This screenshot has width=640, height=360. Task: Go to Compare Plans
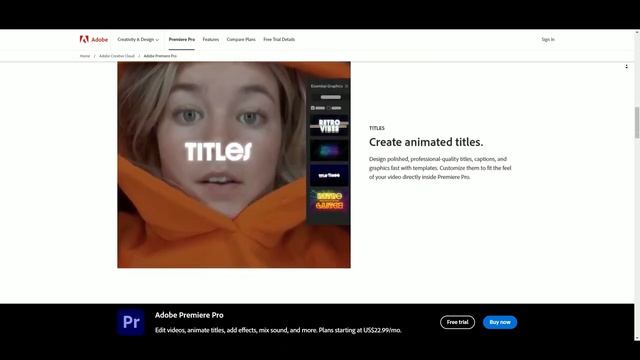pyautogui.click(x=241, y=40)
